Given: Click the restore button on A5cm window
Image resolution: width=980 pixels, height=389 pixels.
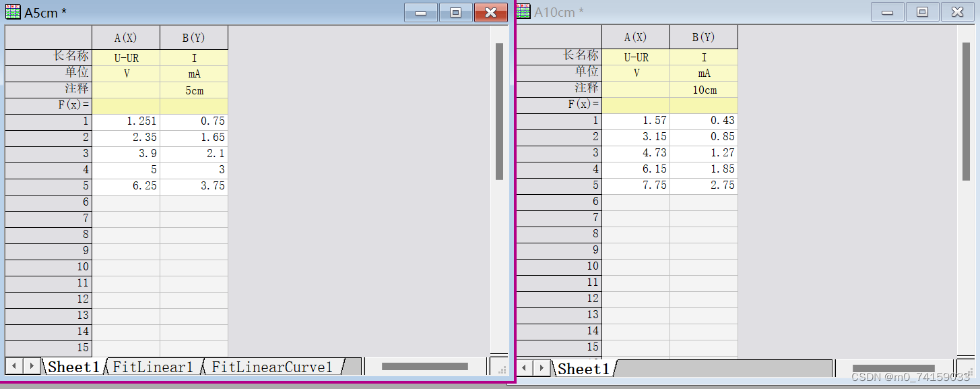Looking at the screenshot, I should 455,11.
